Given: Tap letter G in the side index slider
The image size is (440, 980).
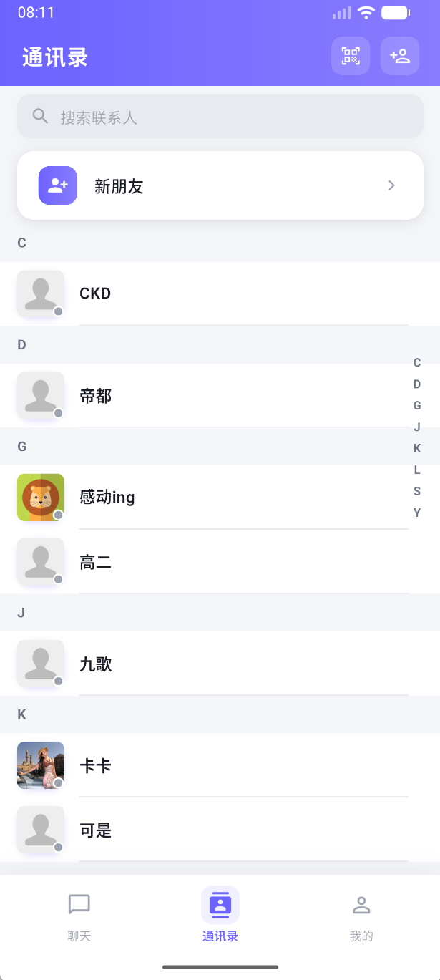Looking at the screenshot, I should [x=416, y=405].
